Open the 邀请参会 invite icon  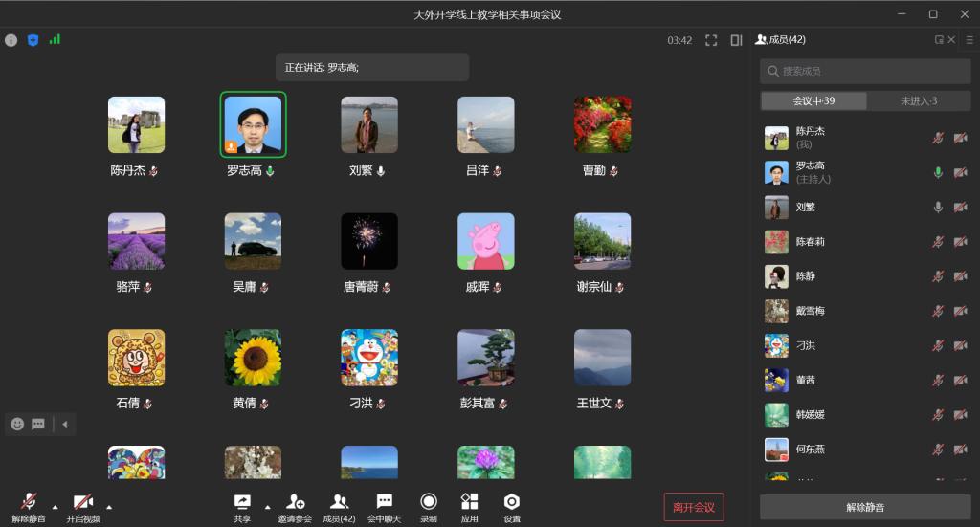[295, 502]
